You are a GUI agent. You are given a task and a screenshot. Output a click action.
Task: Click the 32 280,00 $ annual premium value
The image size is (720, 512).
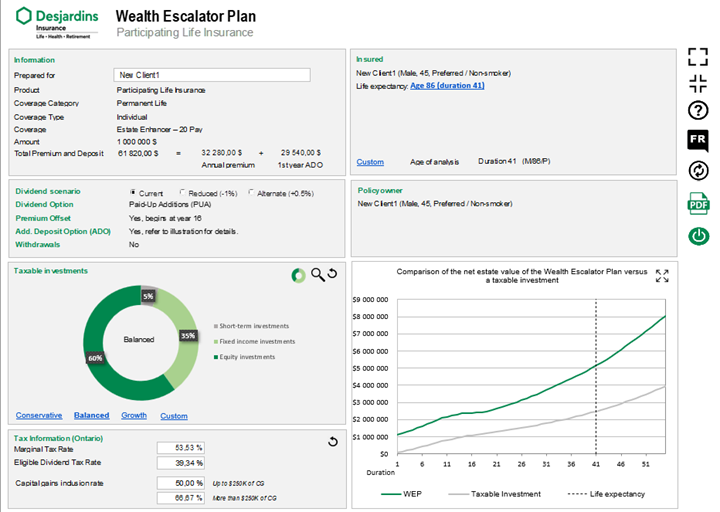click(x=221, y=152)
